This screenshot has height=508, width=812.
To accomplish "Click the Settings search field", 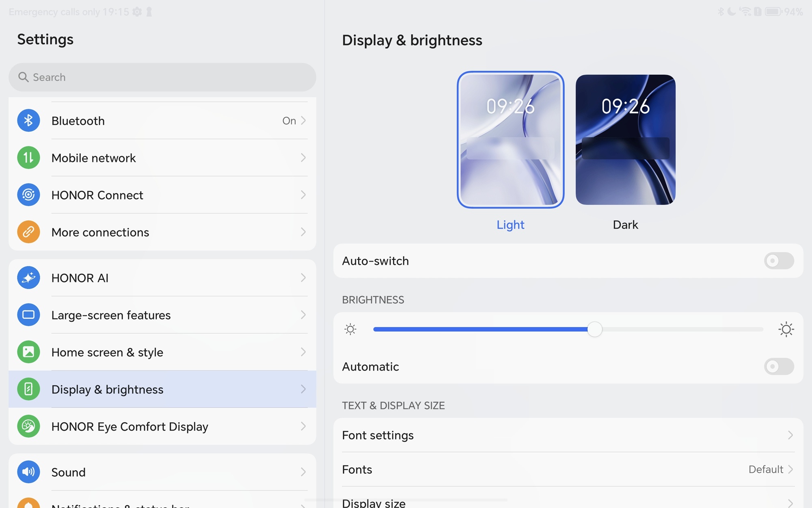I will pyautogui.click(x=162, y=77).
